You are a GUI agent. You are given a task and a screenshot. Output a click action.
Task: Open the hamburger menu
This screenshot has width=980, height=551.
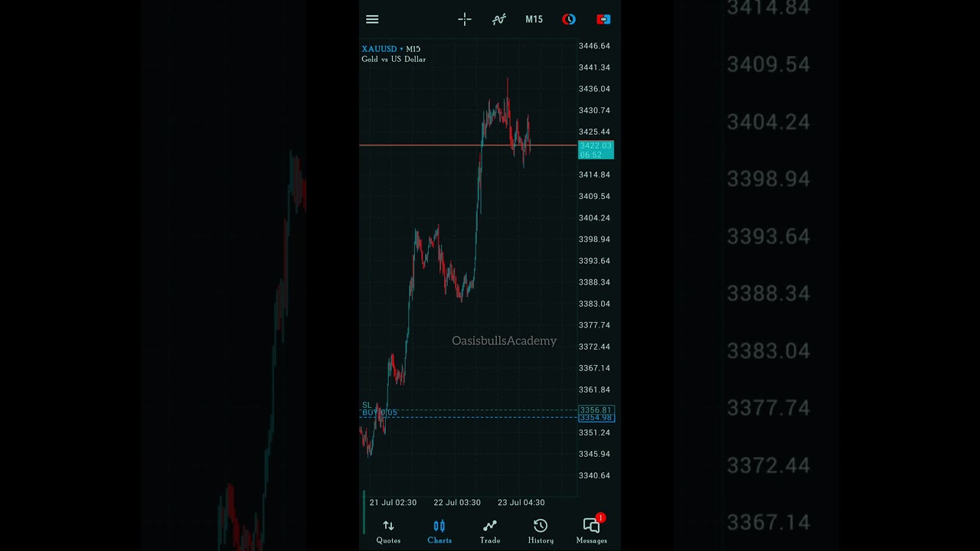click(372, 19)
